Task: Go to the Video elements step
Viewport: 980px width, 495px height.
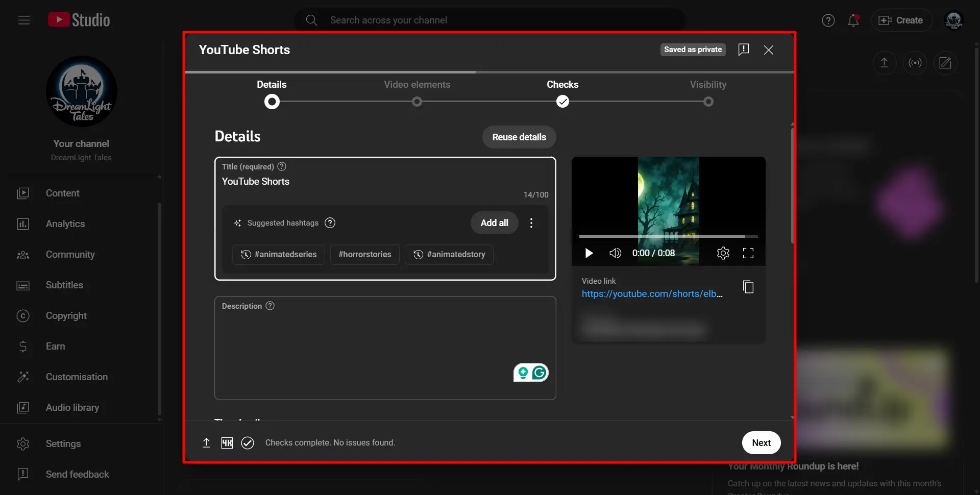Action: tap(417, 93)
